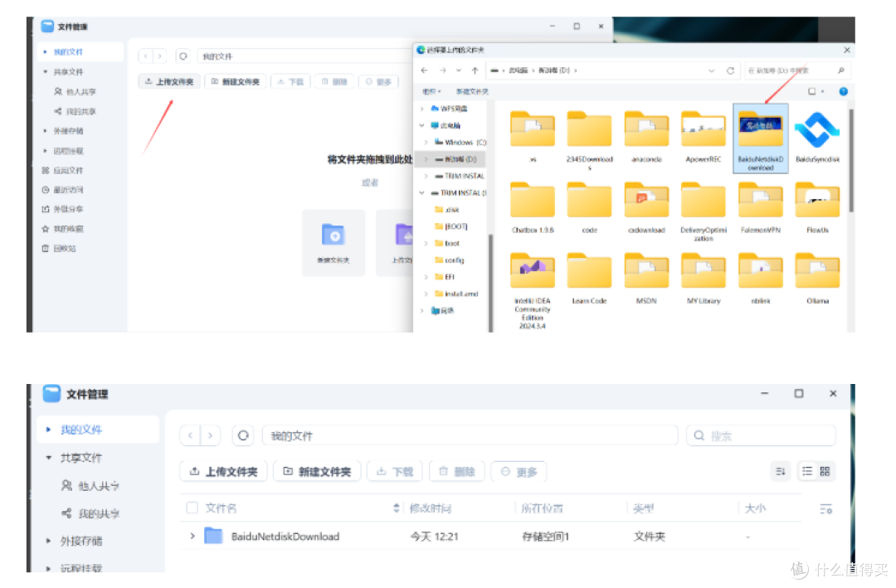Select 他人共享 in lower File Manager sidebar
This screenshot has height=588, width=896.
coord(90,486)
